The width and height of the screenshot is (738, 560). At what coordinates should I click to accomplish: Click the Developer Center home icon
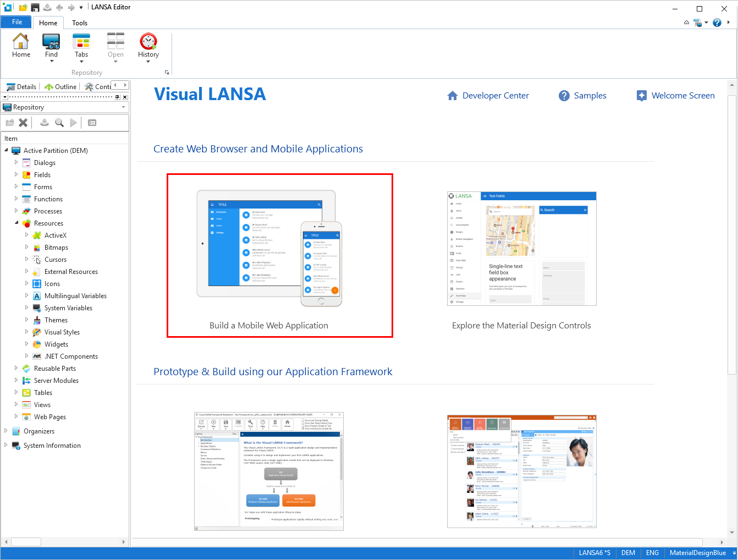[x=453, y=96]
